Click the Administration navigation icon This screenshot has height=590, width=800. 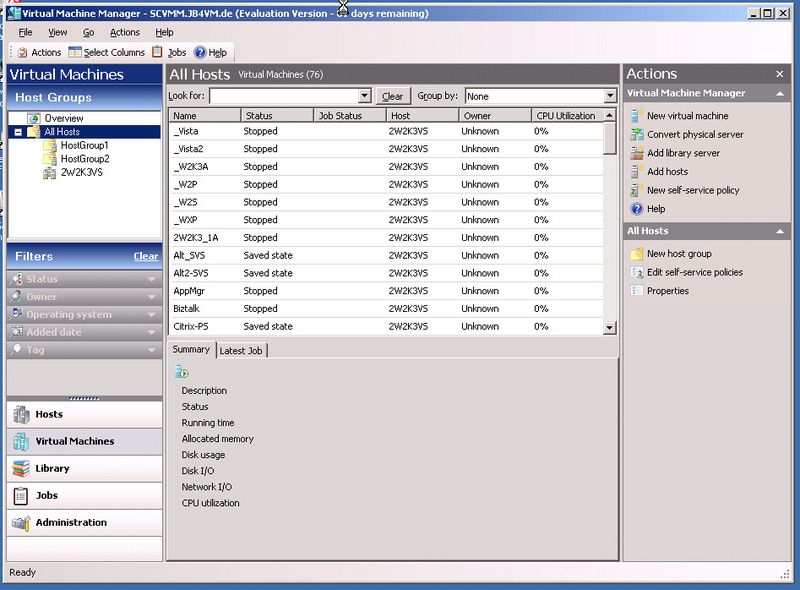click(21, 523)
